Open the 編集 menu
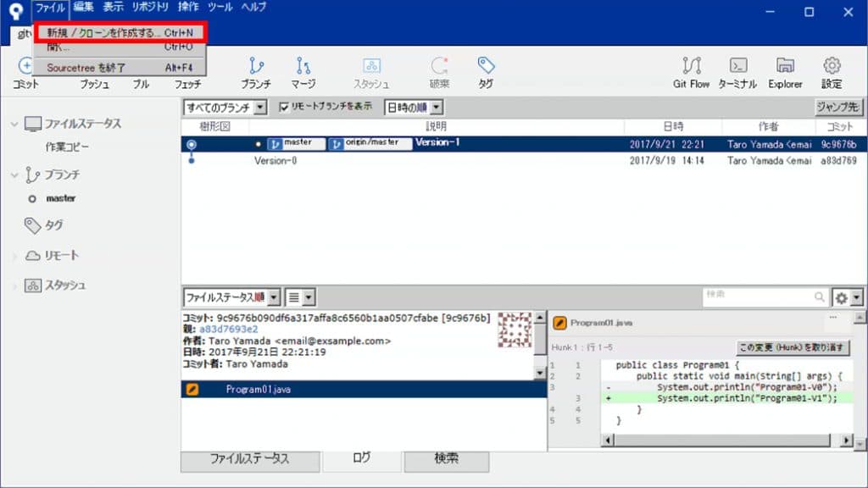Viewport: 868px width, 488px height. (85, 7)
